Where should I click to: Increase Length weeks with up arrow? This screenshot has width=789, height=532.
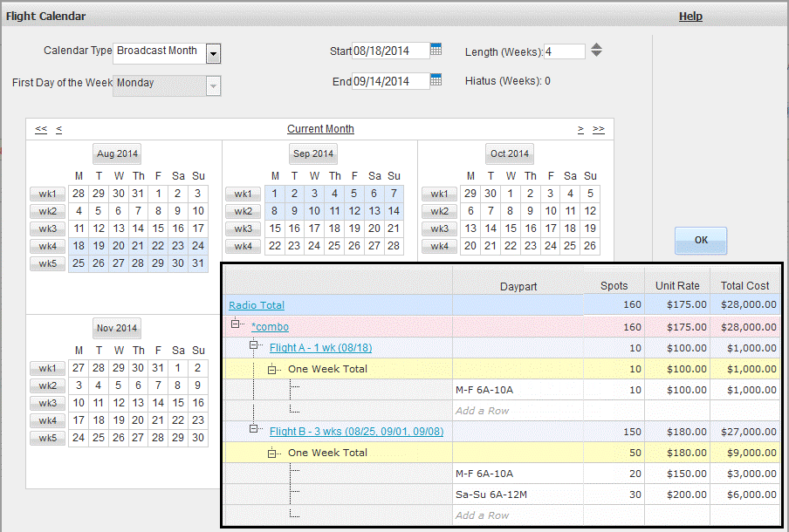click(596, 46)
